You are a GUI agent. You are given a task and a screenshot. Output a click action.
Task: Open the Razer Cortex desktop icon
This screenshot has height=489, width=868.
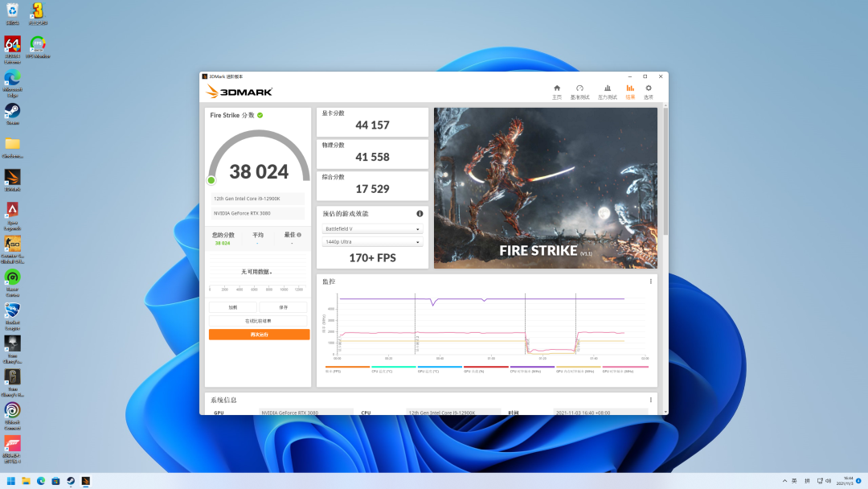coord(12,282)
